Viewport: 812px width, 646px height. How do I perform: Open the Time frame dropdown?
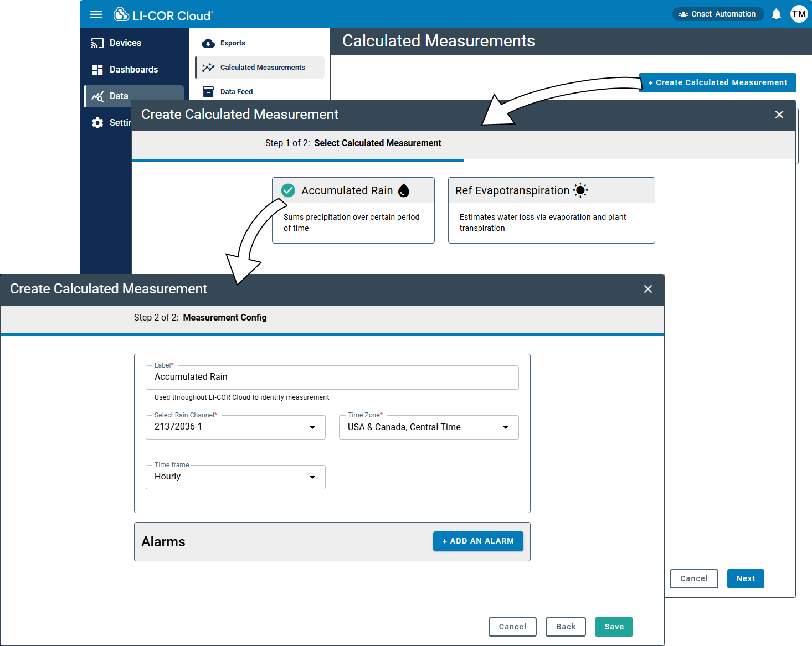[x=235, y=477]
